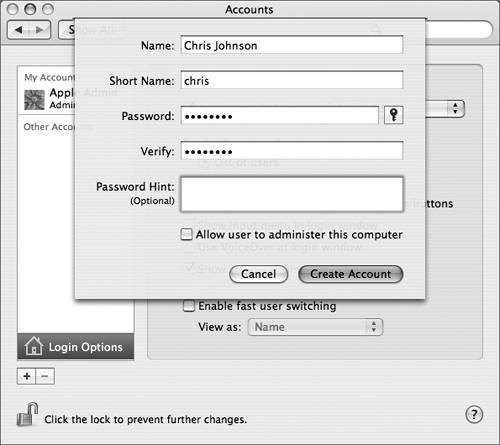Click the Create Account button
This screenshot has width=500, height=445.
click(351, 274)
